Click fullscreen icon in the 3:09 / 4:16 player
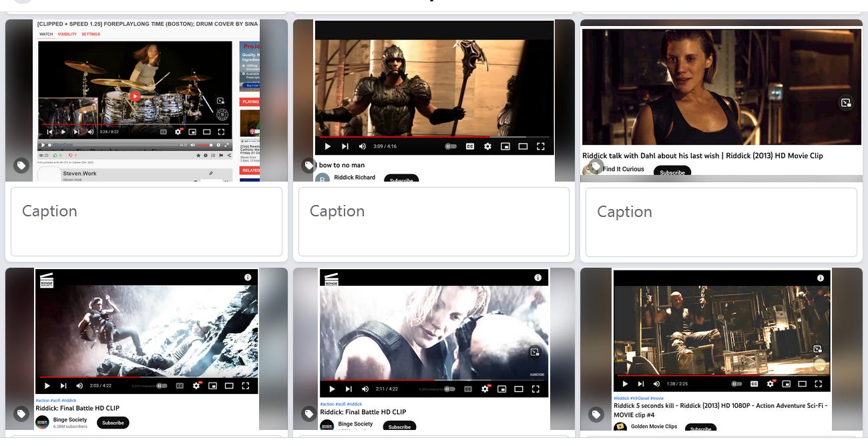 click(541, 146)
